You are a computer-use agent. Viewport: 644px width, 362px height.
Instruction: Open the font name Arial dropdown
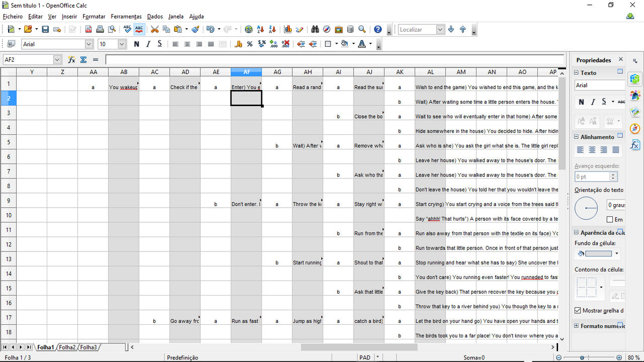point(89,44)
